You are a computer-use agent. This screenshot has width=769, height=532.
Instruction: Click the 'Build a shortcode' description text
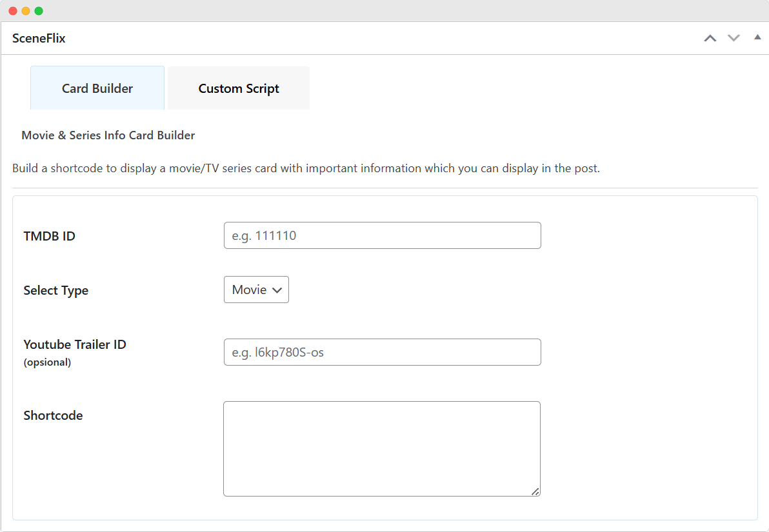(x=306, y=168)
